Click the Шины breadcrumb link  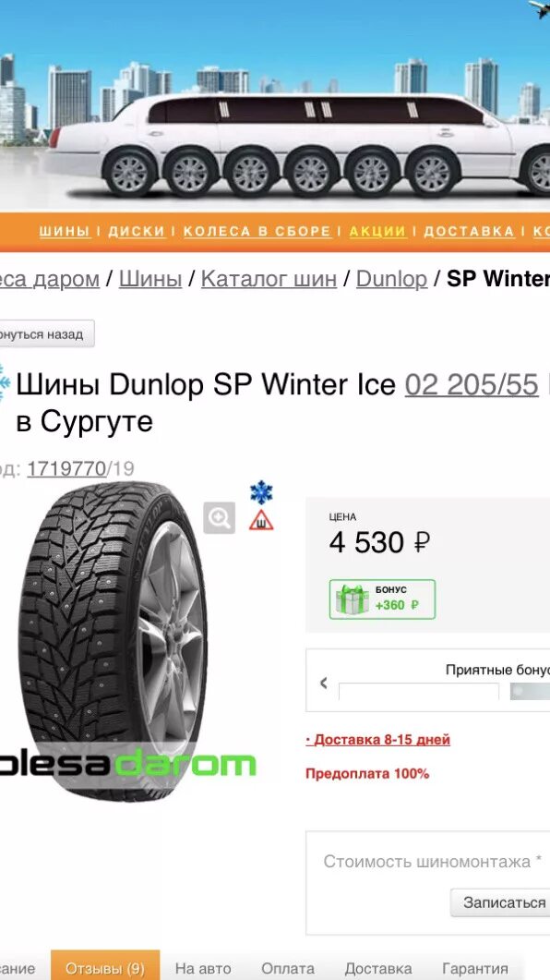click(150, 279)
